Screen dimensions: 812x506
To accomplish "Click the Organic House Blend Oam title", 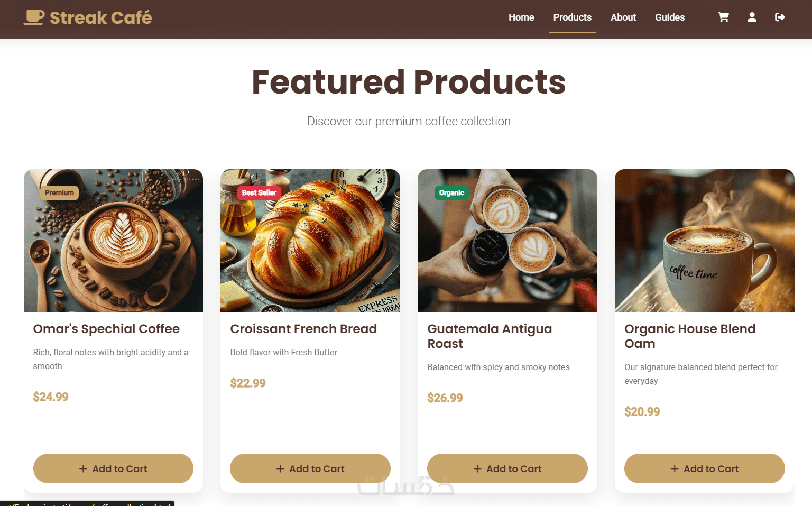I will 690,336.
